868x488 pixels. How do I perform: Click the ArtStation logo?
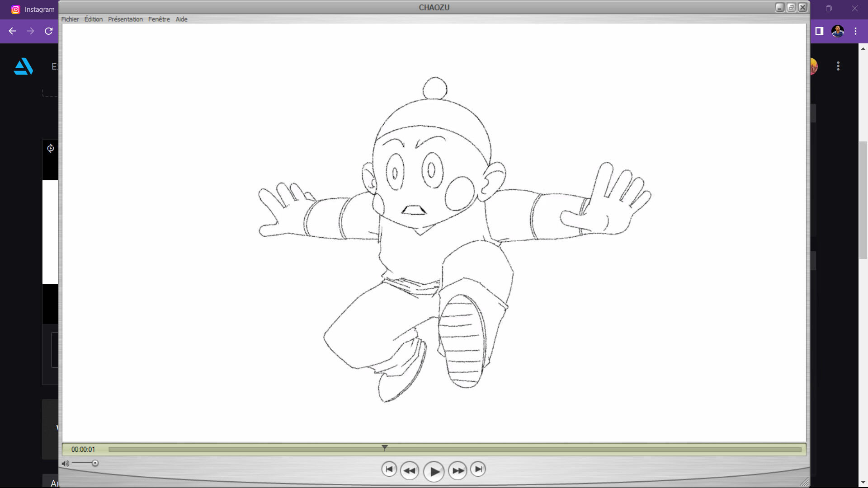click(x=23, y=66)
